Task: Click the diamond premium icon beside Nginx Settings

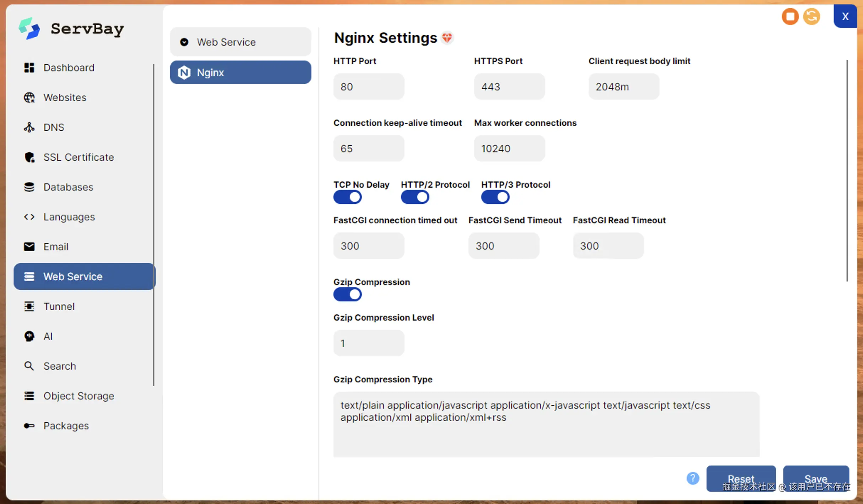Action: [447, 38]
